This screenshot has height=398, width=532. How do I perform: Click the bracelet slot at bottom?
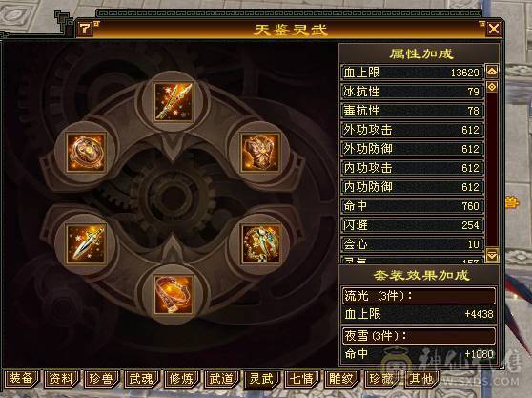(x=174, y=294)
